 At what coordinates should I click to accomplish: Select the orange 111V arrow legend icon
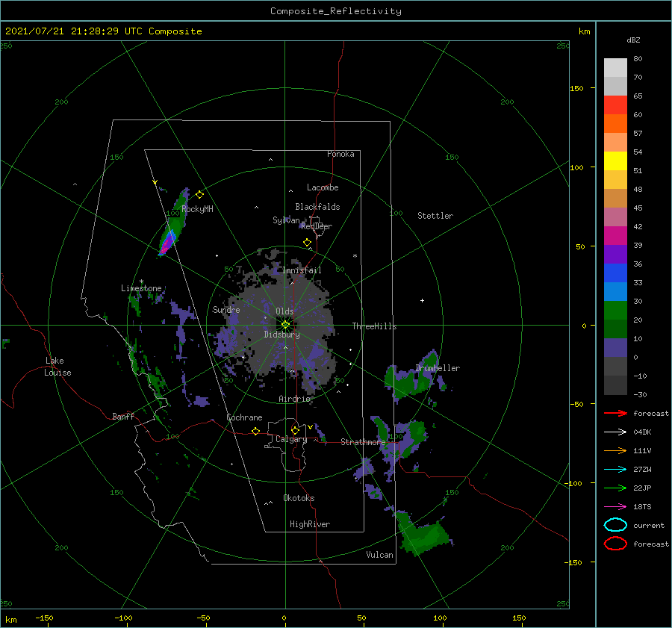[x=615, y=450]
